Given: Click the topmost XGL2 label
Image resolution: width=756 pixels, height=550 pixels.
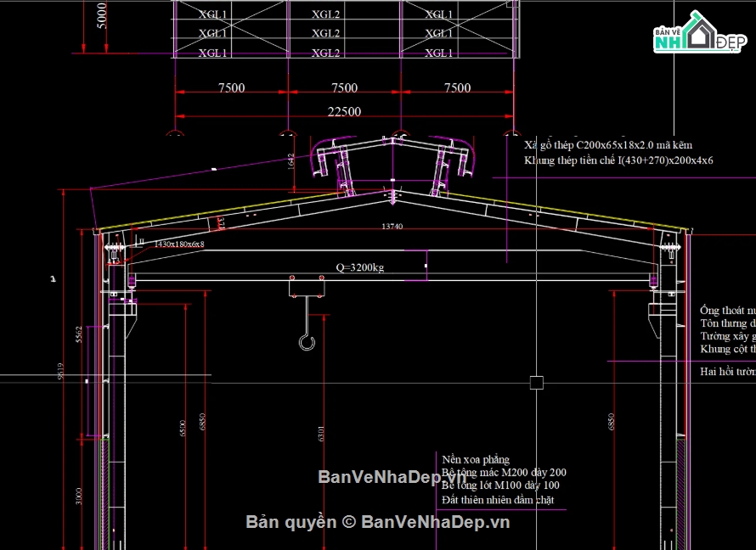Looking at the screenshot, I should (326, 14).
